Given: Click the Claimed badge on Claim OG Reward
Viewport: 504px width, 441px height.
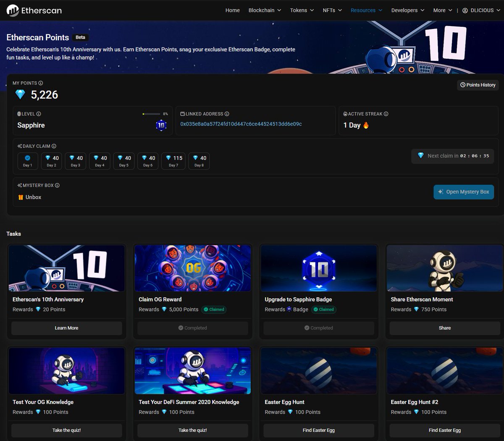Looking at the screenshot, I should point(214,310).
